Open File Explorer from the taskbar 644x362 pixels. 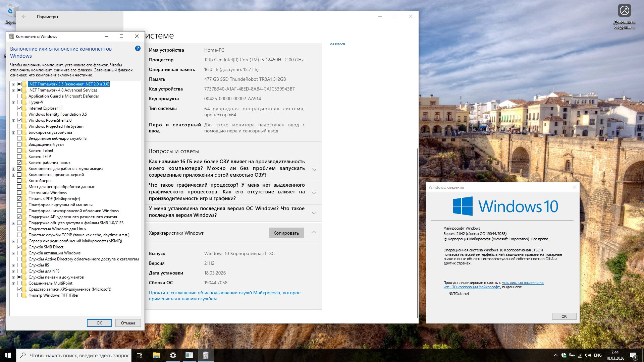click(x=156, y=355)
